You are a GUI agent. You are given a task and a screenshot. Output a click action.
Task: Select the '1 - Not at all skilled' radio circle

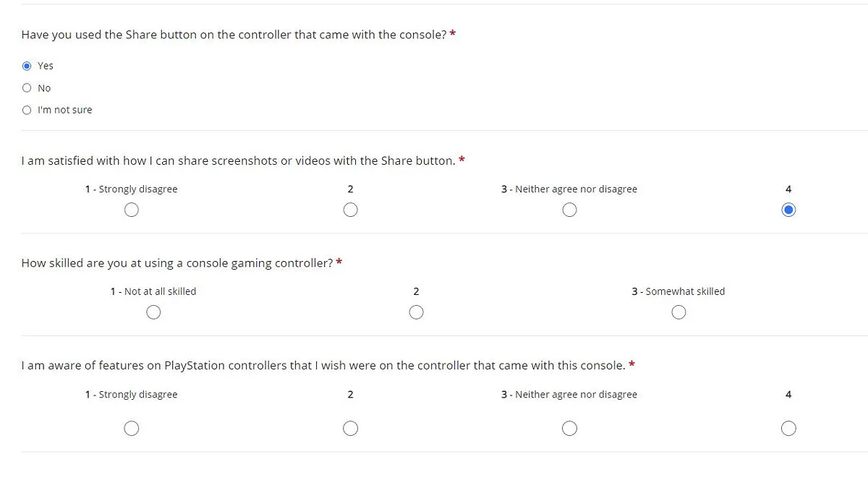click(153, 312)
